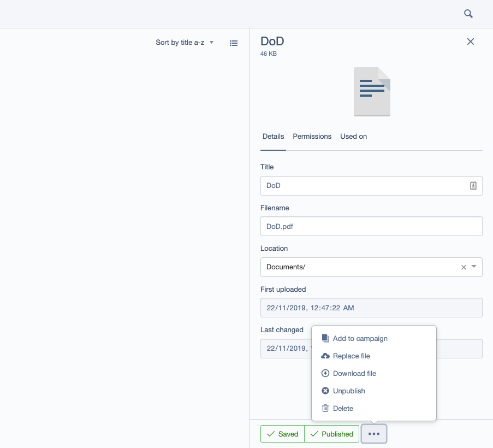Screen dimensions: 493x448
Task: Clear the Documents/ location selection
Action: pos(463,267)
